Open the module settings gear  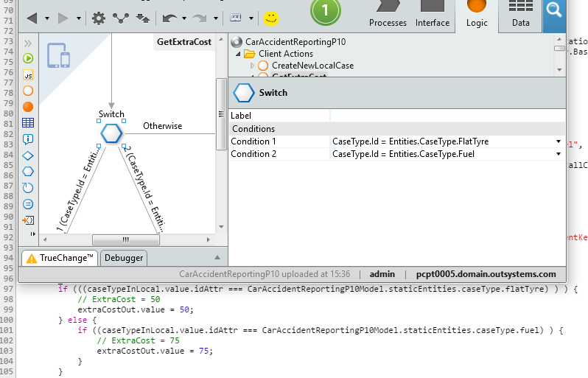(99, 18)
